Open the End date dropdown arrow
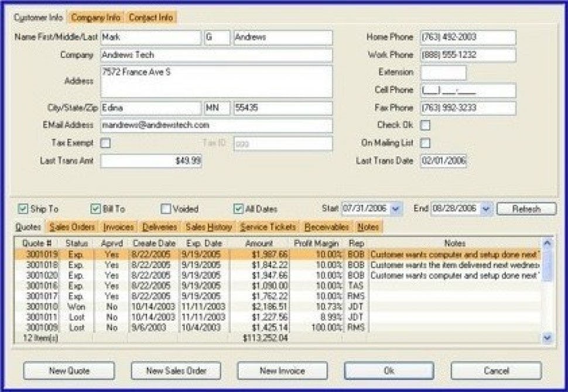 486,209
